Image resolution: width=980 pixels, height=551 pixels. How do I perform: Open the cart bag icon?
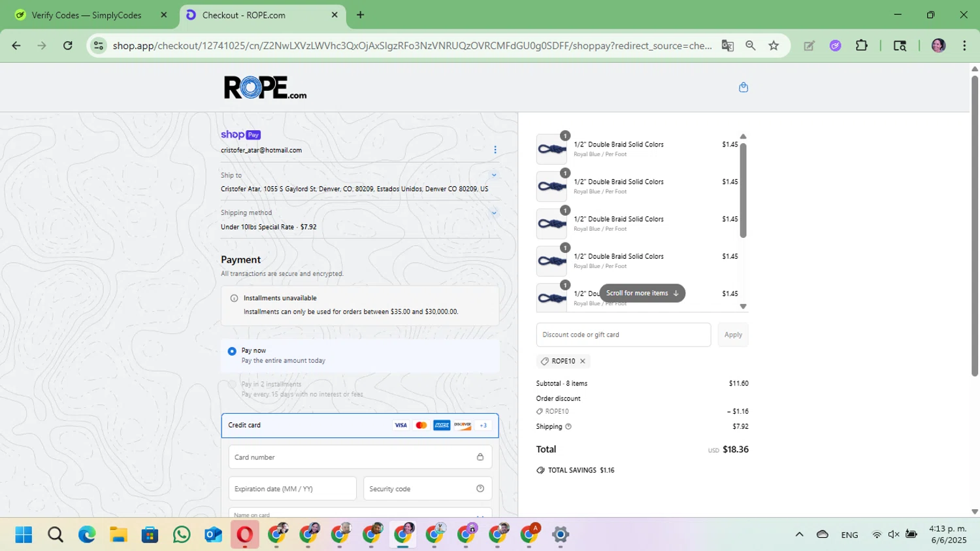pyautogui.click(x=743, y=87)
